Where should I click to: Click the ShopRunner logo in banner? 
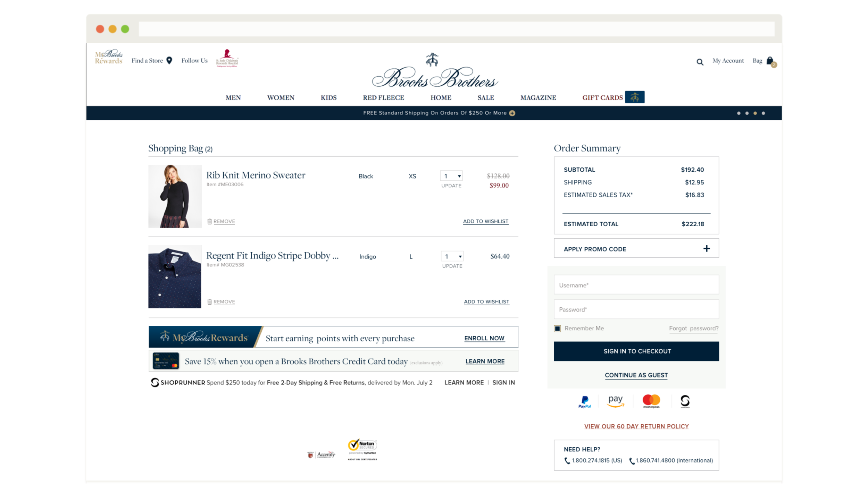coord(178,383)
